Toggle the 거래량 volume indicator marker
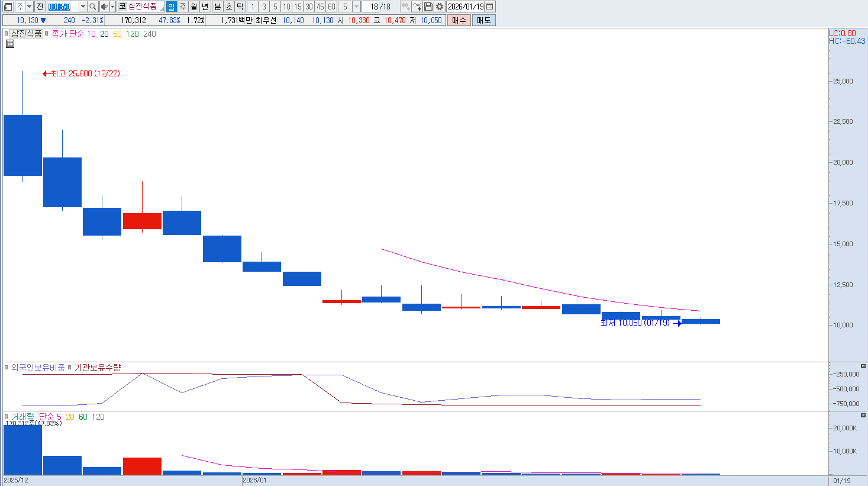This screenshot has height=486, width=868. click(x=7, y=417)
